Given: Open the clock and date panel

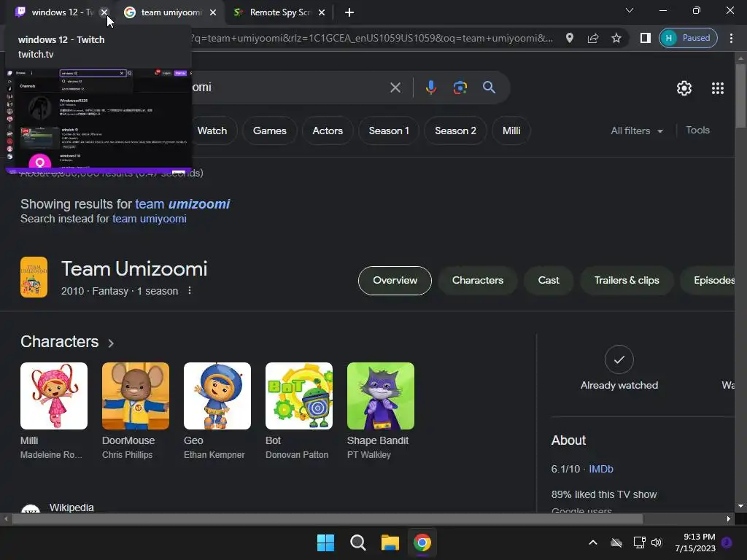Looking at the screenshot, I should point(695,542).
